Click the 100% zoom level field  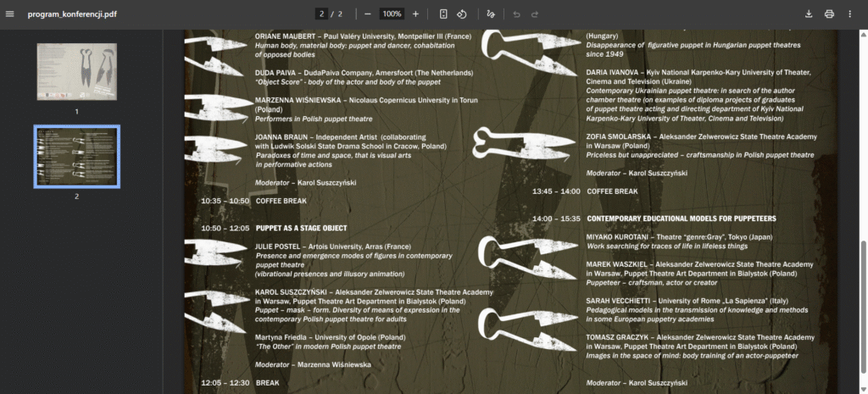(x=391, y=14)
